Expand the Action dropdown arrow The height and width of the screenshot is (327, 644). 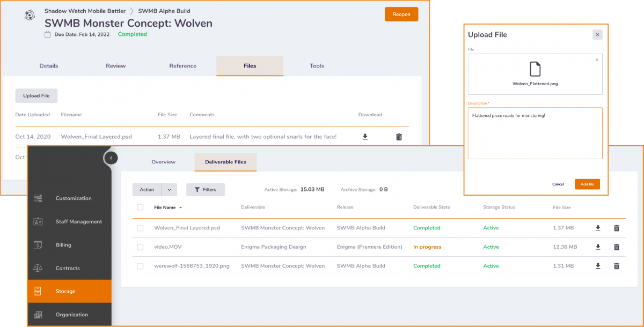point(169,190)
